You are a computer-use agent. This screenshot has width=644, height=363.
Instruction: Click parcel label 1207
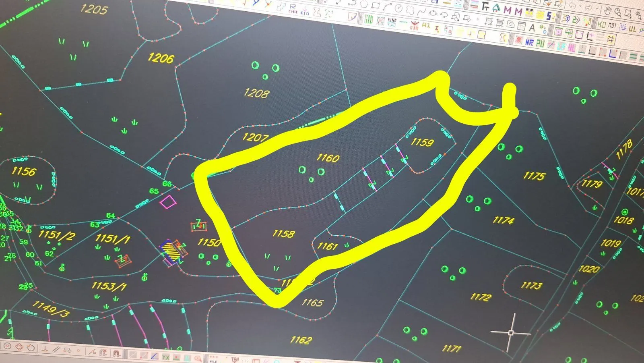pos(255,137)
